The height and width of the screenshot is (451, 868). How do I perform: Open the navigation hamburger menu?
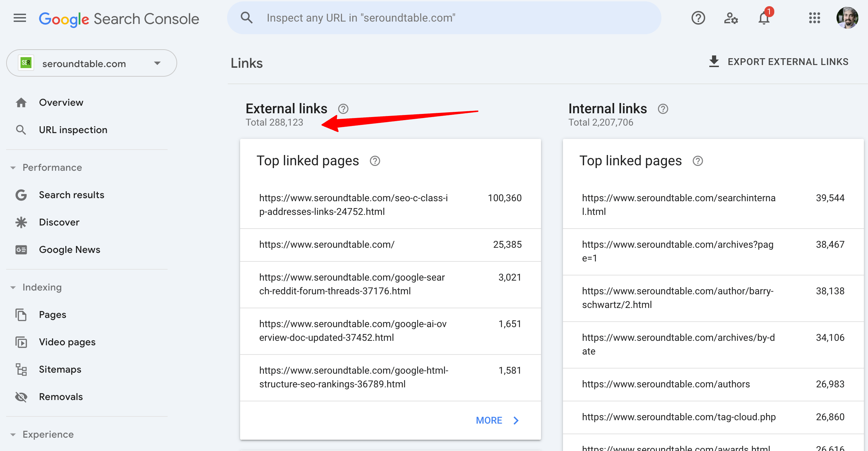coord(19,18)
